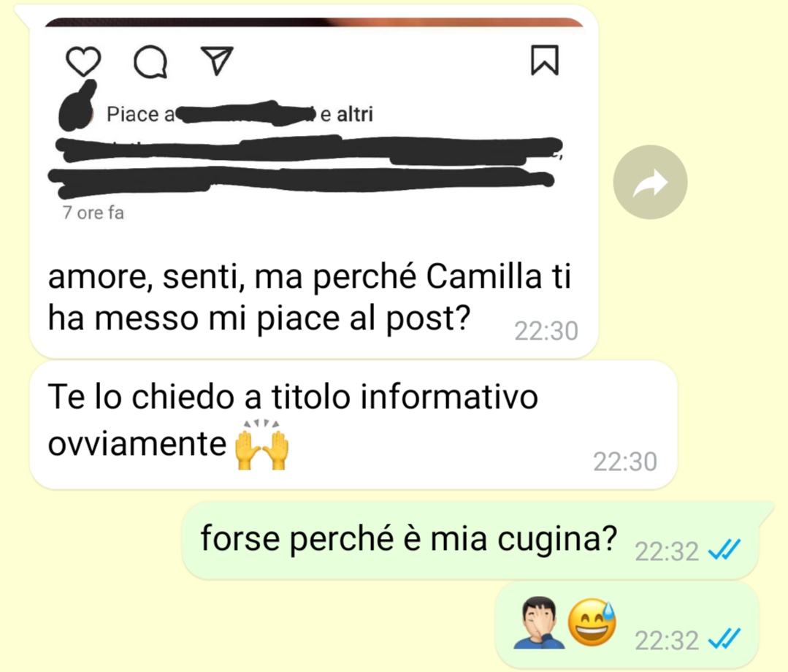Tap the facepalm emoji
Image resolution: width=788 pixels, height=672 pixels.
pos(538,622)
